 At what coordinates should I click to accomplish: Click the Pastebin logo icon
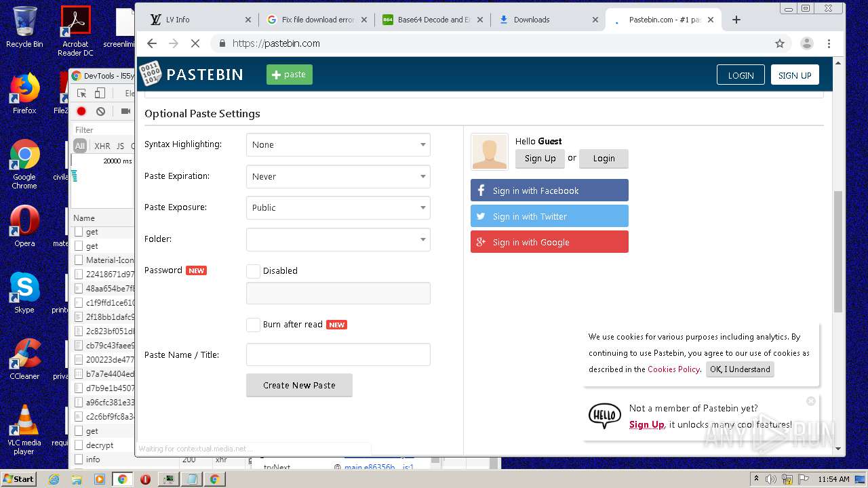coord(151,74)
